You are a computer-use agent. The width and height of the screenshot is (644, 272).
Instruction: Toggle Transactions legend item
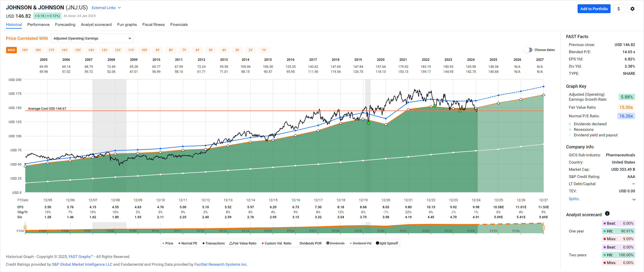coord(213,243)
